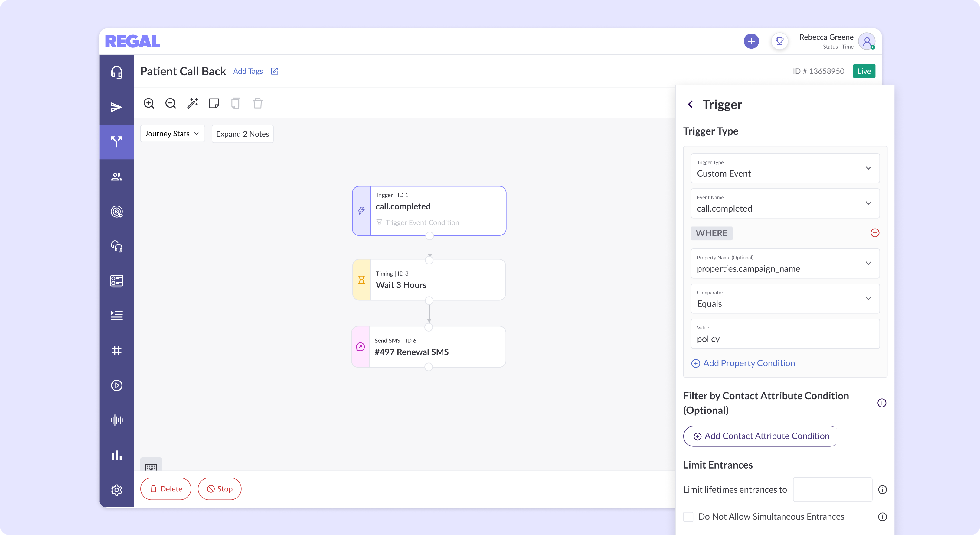Expand the Journey Stats dropdown
This screenshot has width=980, height=535.
(172, 134)
